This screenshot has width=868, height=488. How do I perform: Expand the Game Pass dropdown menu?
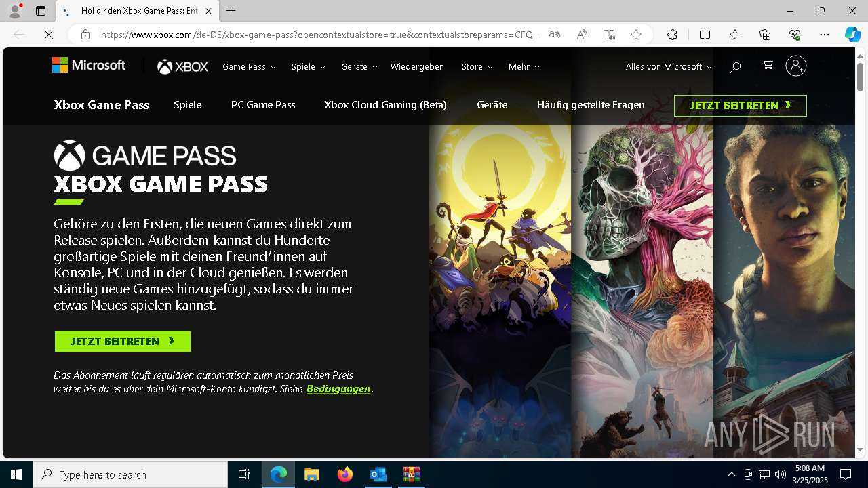point(249,66)
